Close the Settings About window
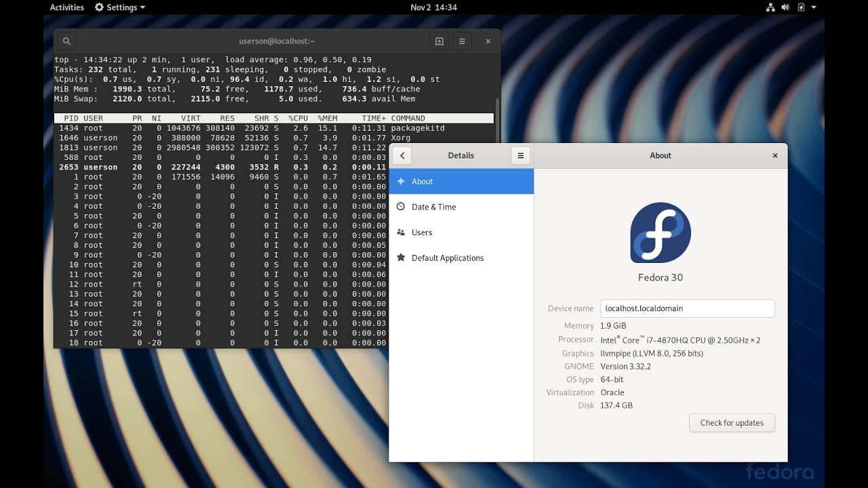 tap(775, 156)
